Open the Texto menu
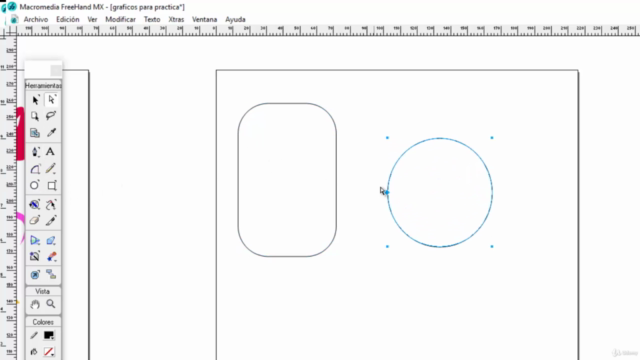This screenshot has height=360, width=640. click(152, 20)
